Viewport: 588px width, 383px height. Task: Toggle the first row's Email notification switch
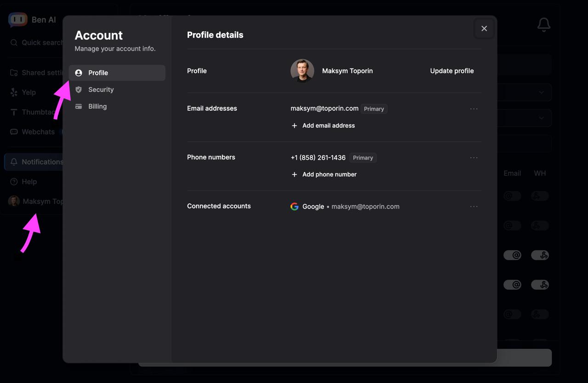(512, 196)
